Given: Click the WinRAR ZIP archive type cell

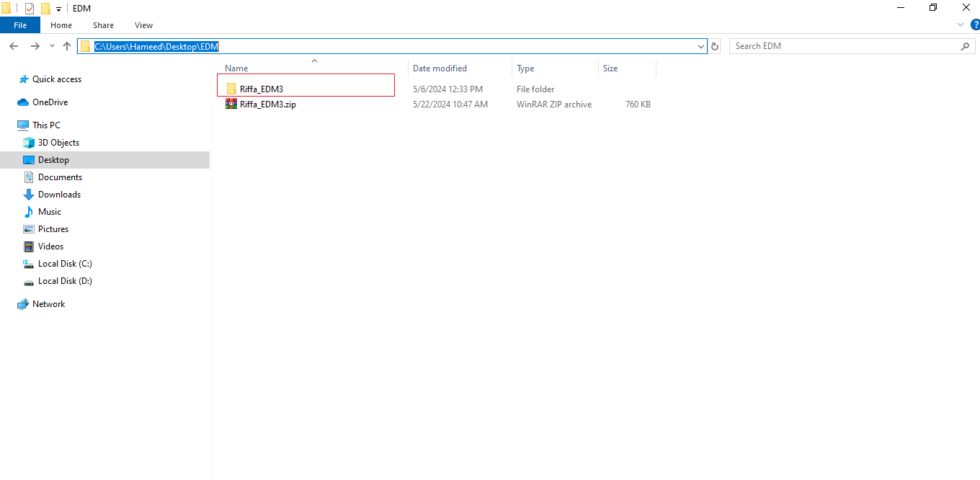Looking at the screenshot, I should 554,105.
